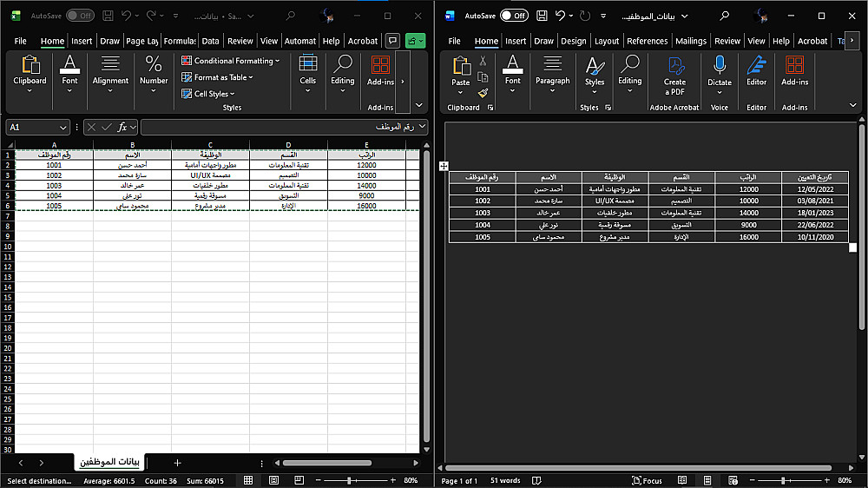The height and width of the screenshot is (488, 868).
Task: Select the بيانات الموظفين sheet tab
Action: click(109, 463)
